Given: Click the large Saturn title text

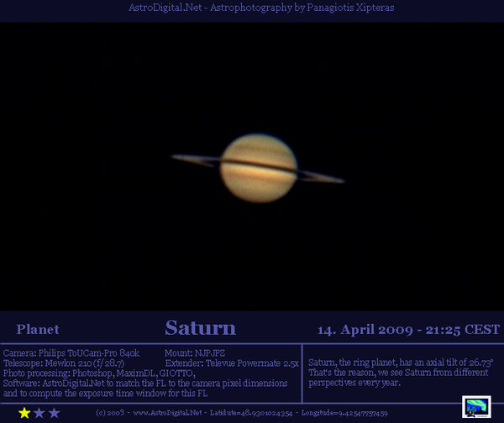Looking at the screenshot, I should pos(200,327).
